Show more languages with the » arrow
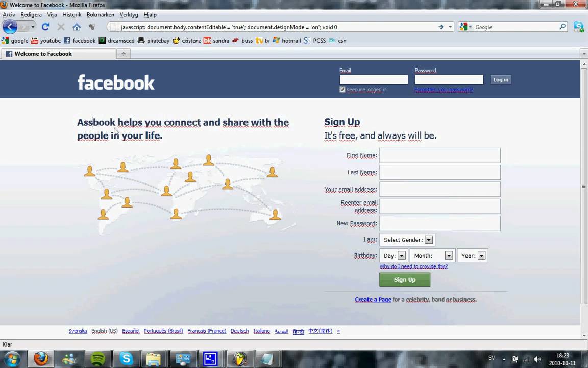The width and height of the screenshot is (588, 368). (338, 331)
